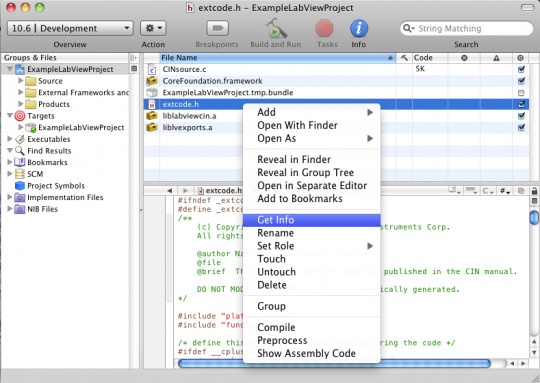Go back with editor history arrow
The image size is (540, 383).
(x=169, y=190)
